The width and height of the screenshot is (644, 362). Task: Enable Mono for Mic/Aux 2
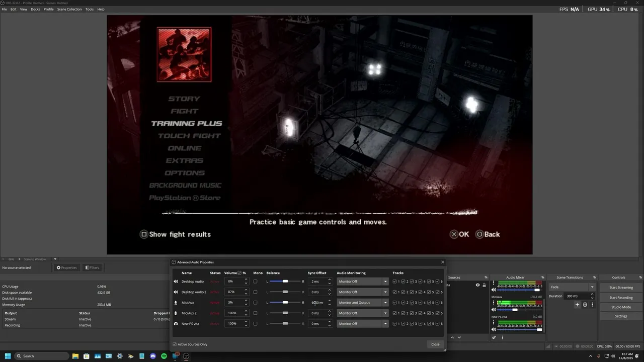[255, 313]
